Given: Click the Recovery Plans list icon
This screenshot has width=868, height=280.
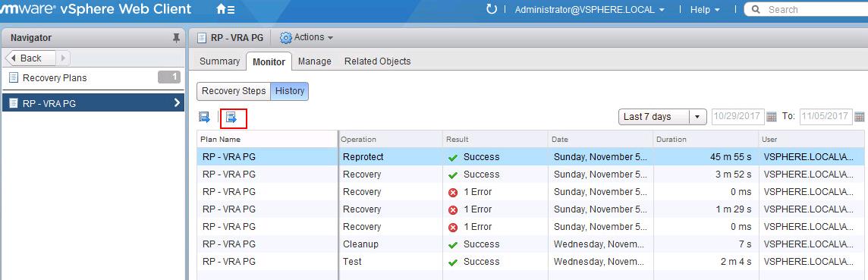Looking at the screenshot, I should click(x=14, y=78).
